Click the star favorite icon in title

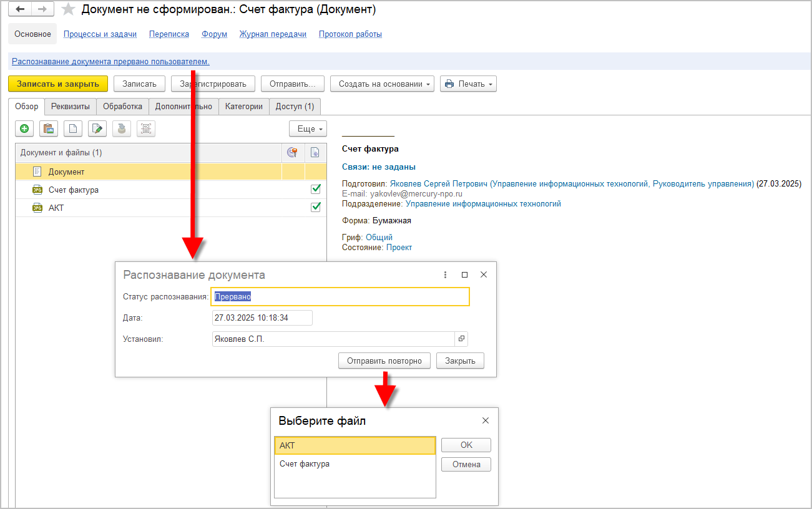[x=69, y=10]
